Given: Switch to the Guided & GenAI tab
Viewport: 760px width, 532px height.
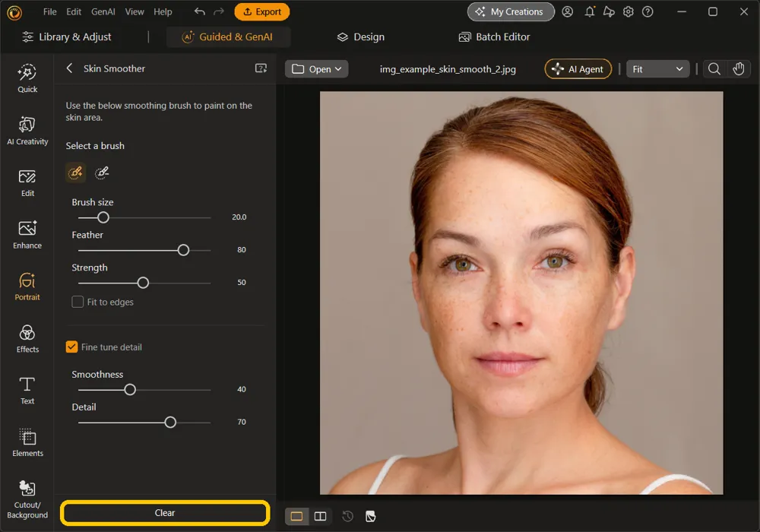Looking at the screenshot, I should 228,36.
